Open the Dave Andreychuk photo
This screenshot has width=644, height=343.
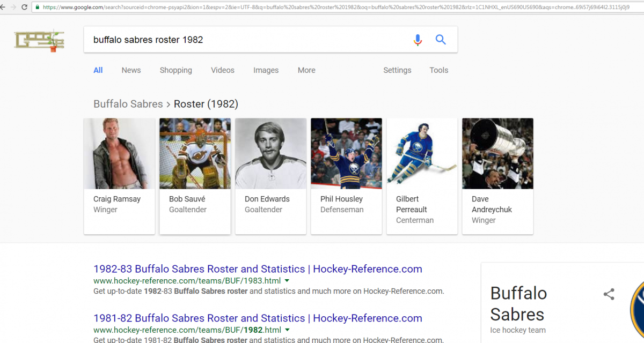coord(498,153)
